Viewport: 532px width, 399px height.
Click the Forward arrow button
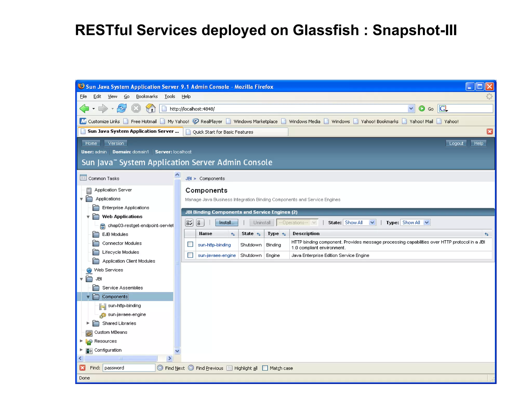(x=103, y=109)
